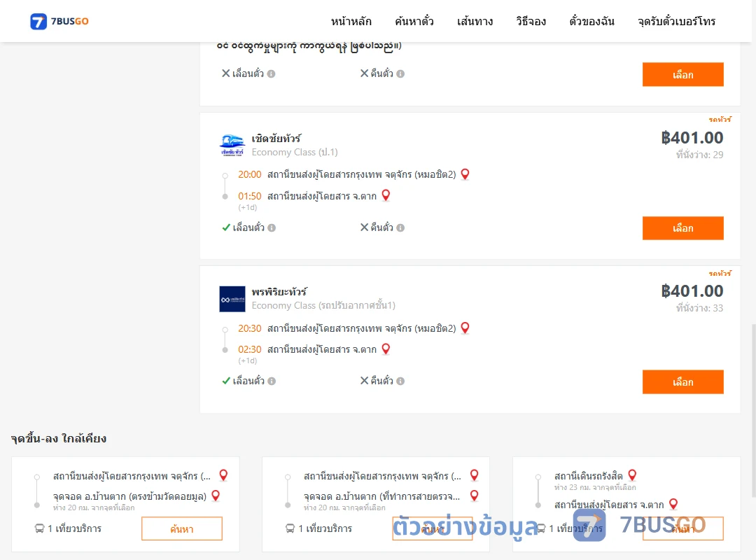
Task: Open departure map pin in วัดดอยมูล nearby card
Action: (x=223, y=475)
